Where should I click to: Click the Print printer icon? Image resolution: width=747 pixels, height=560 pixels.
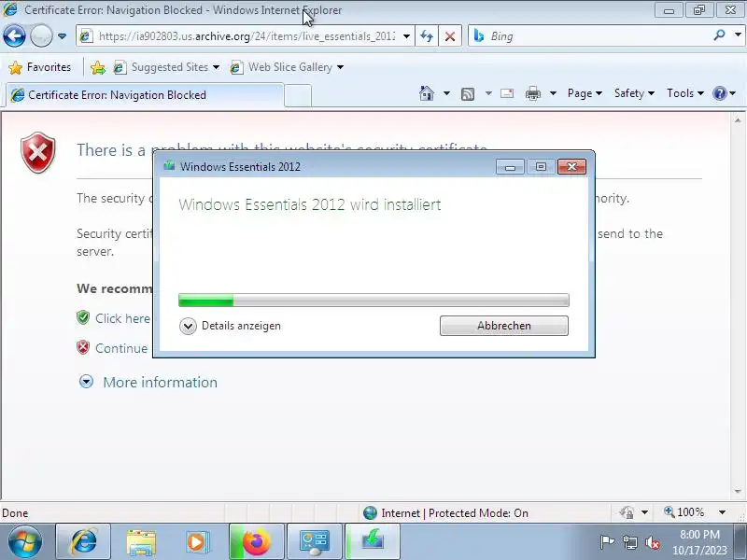tap(532, 94)
